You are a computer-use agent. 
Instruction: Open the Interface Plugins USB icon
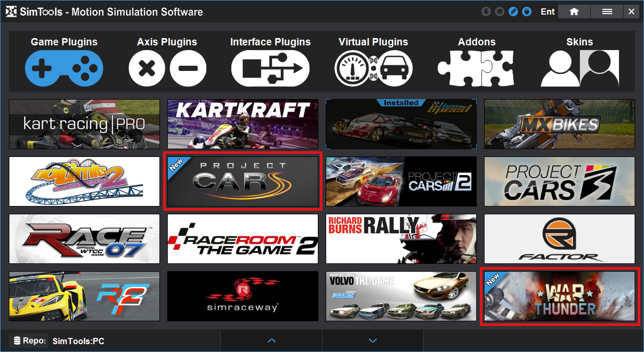(x=270, y=68)
